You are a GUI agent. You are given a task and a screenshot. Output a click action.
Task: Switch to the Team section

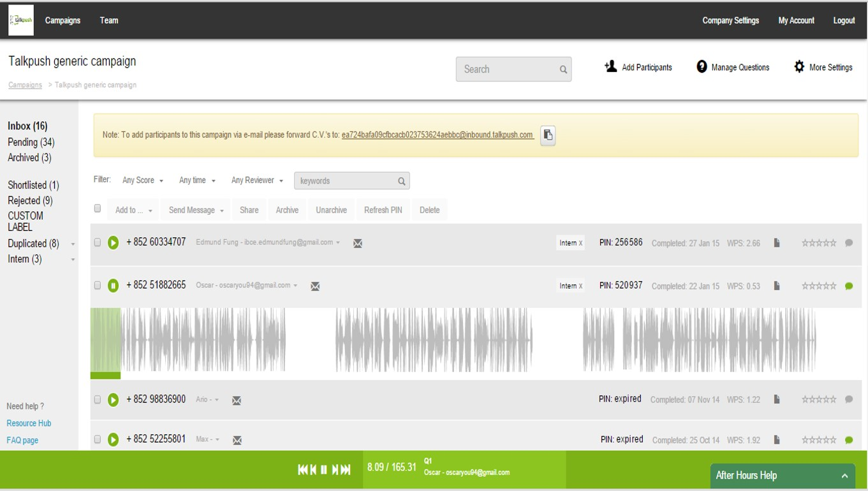[x=108, y=20]
